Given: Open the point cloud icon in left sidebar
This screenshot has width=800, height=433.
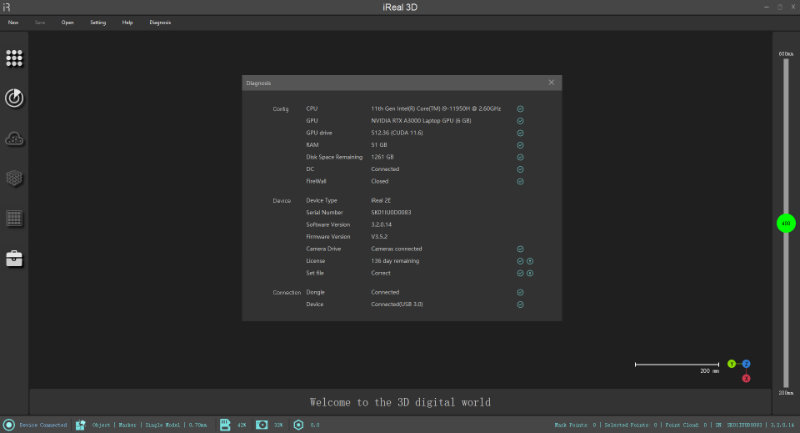Looking at the screenshot, I should tap(14, 138).
